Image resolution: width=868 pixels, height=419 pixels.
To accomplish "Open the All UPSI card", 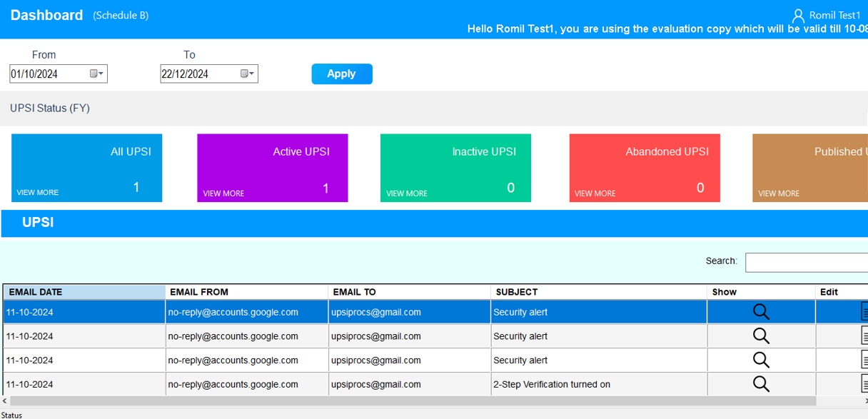I will click(86, 168).
